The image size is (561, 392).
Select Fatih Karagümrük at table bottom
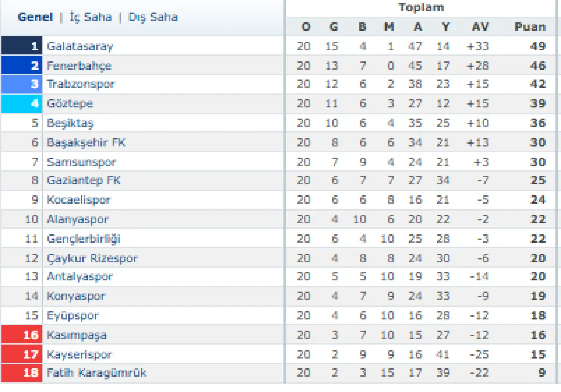point(96,373)
